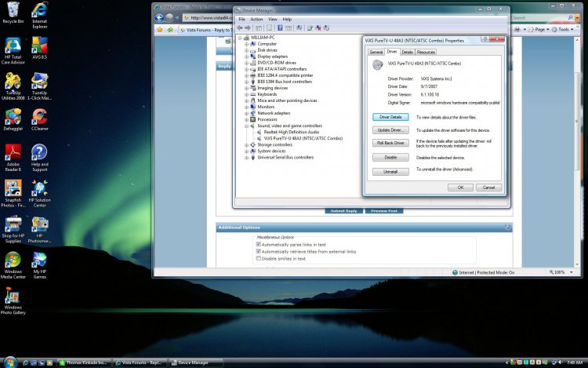
Task: Click the Roll Back Driver button
Action: pos(390,143)
